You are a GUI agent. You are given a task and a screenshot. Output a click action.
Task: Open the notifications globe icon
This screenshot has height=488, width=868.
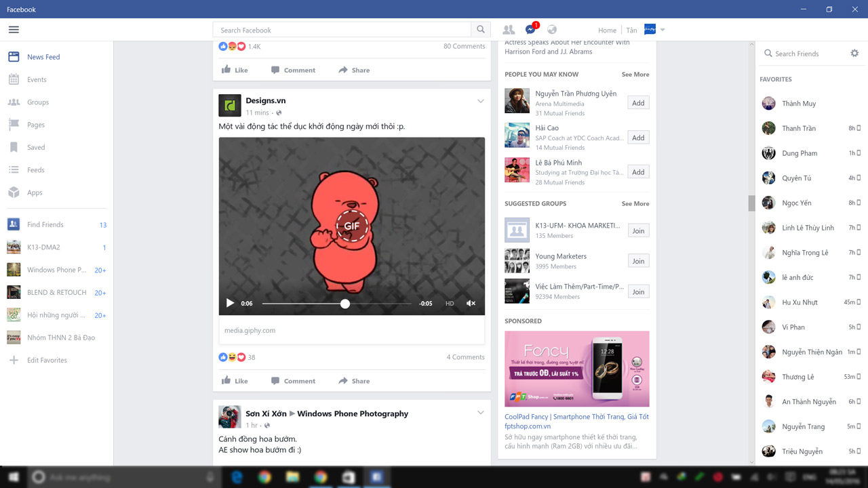pos(551,29)
